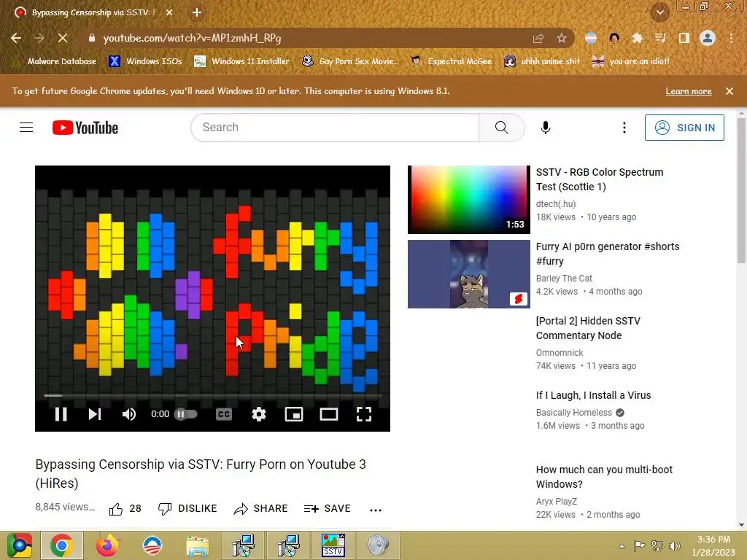Open Portal 2 Hidden SSTV Commentary Node
This screenshot has width=747, height=560.
(x=588, y=328)
